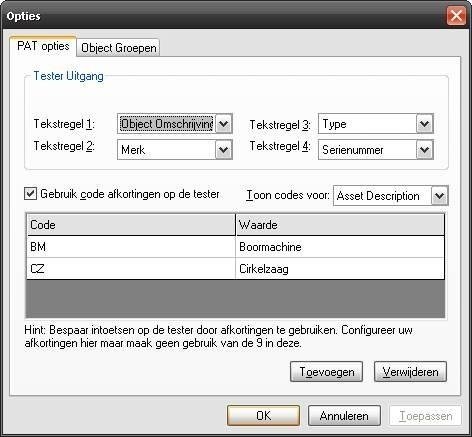This screenshot has height=437, width=472.
Task: Select the PAT opties tab
Action: [x=43, y=46]
